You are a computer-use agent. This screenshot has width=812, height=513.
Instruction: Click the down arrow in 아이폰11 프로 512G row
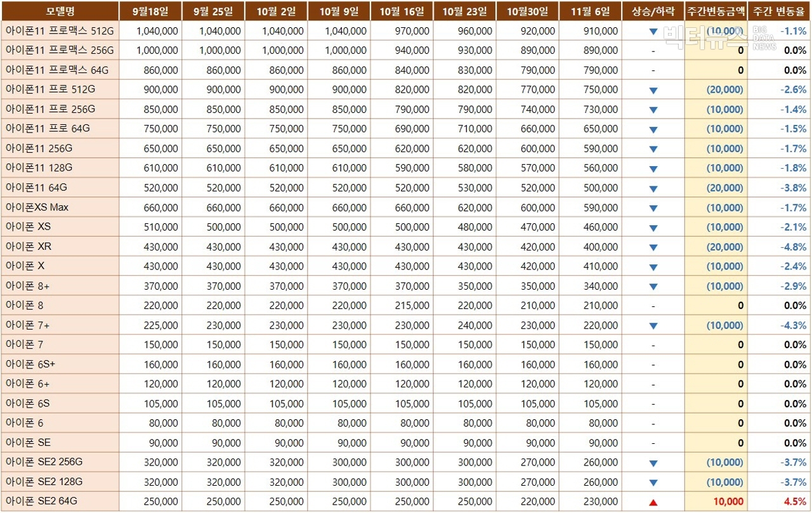[x=653, y=91]
